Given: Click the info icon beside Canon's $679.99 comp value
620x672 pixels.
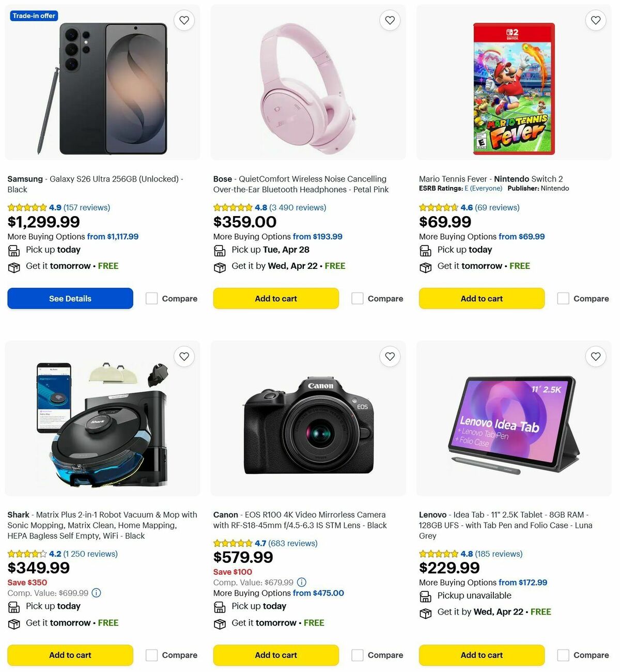Looking at the screenshot, I should [302, 582].
